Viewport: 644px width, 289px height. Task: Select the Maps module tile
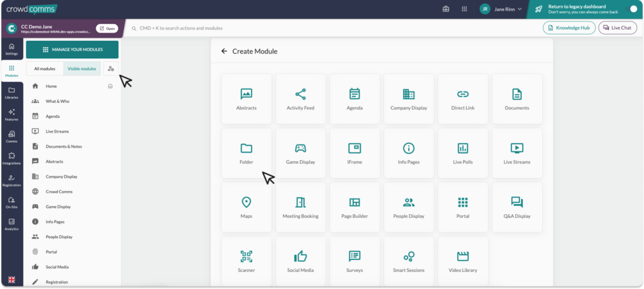[x=247, y=207]
